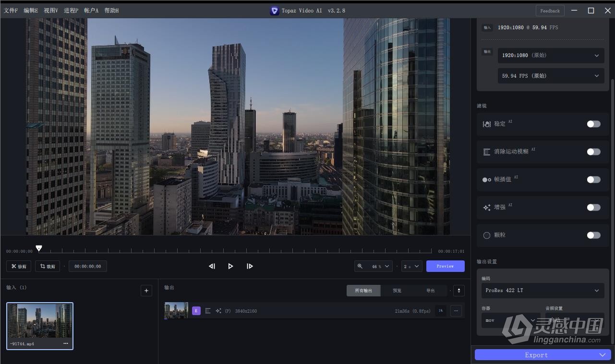Open the ProRes 422 LT encoder dropdown
This screenshot has height=364, width=615.
tap(543, 290)
